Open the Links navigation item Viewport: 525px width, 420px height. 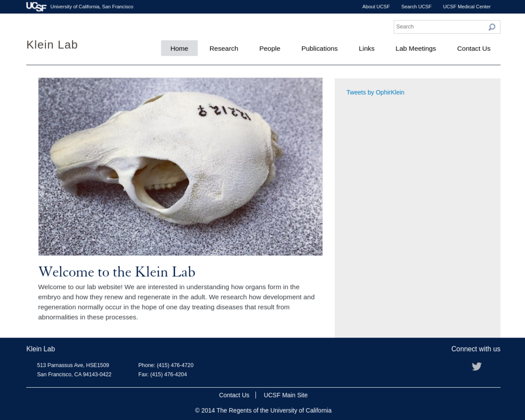coord(366,48)
